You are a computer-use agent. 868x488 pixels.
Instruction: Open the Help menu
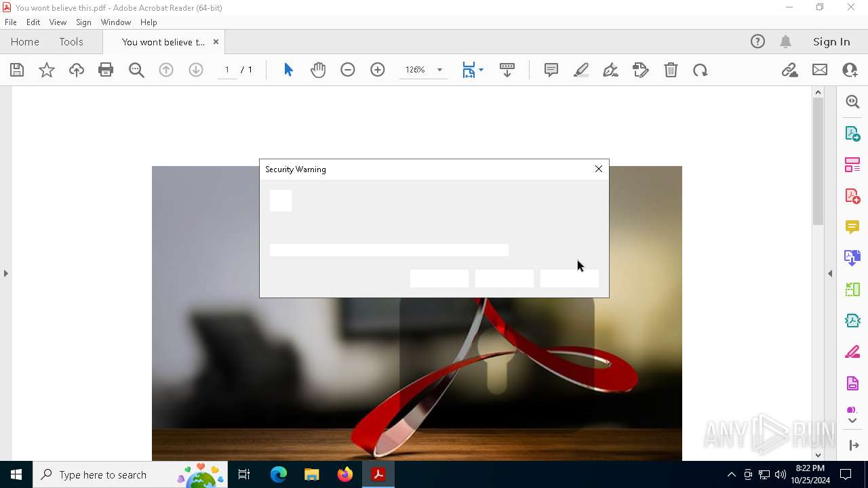[149, 22]
